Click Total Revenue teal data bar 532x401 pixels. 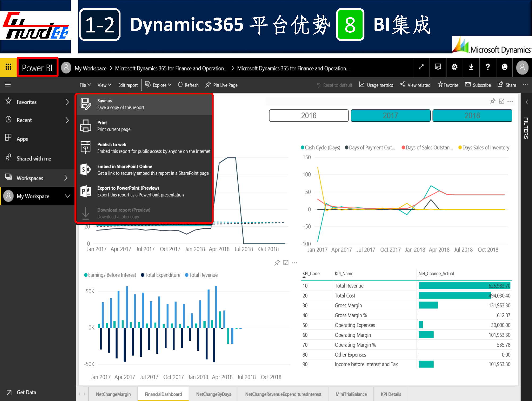coord(464,286)
